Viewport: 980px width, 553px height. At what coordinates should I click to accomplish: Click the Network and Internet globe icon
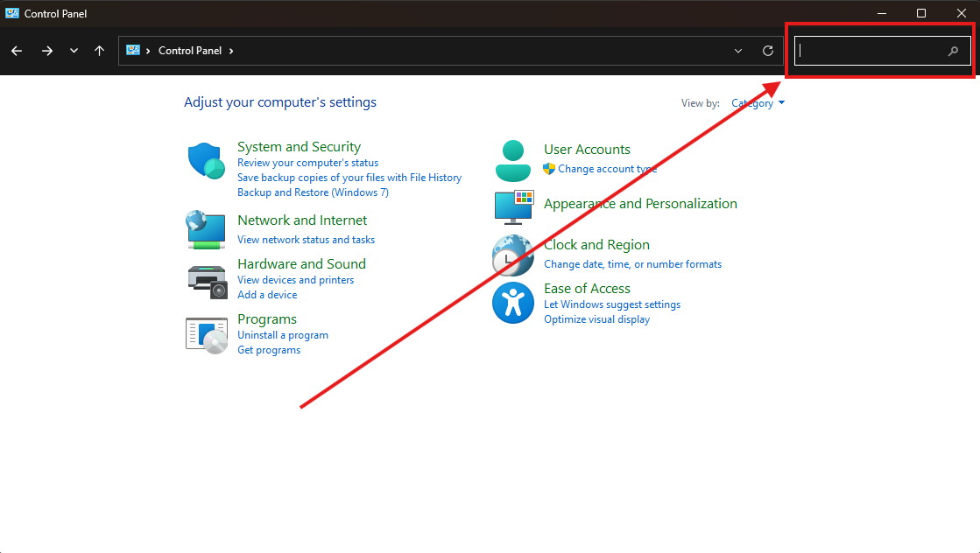(x=206, y=230)
